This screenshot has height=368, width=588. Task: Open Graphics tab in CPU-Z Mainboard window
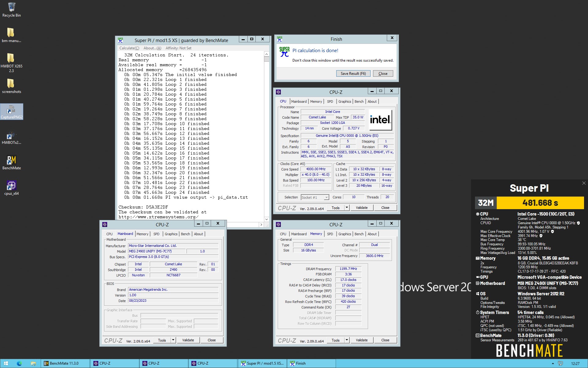[171, 234]
